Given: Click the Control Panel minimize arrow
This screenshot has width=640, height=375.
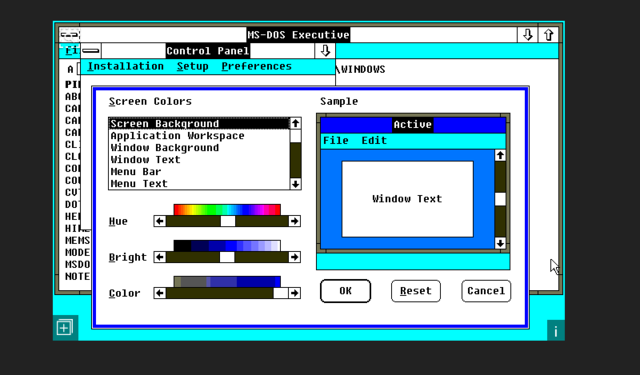Looking at the screenshot, I should (325, 51).
